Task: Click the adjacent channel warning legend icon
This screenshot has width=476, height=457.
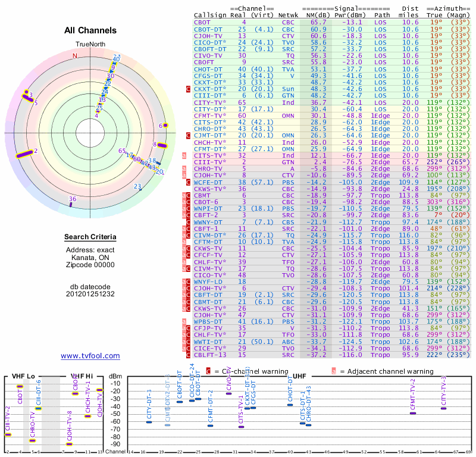Action: coord(334,371)
